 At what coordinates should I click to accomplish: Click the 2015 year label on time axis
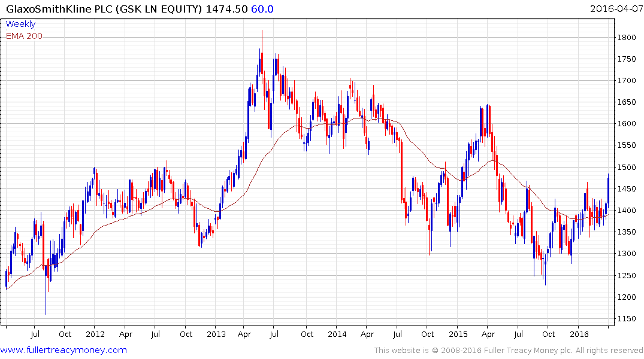click(458, 334)
